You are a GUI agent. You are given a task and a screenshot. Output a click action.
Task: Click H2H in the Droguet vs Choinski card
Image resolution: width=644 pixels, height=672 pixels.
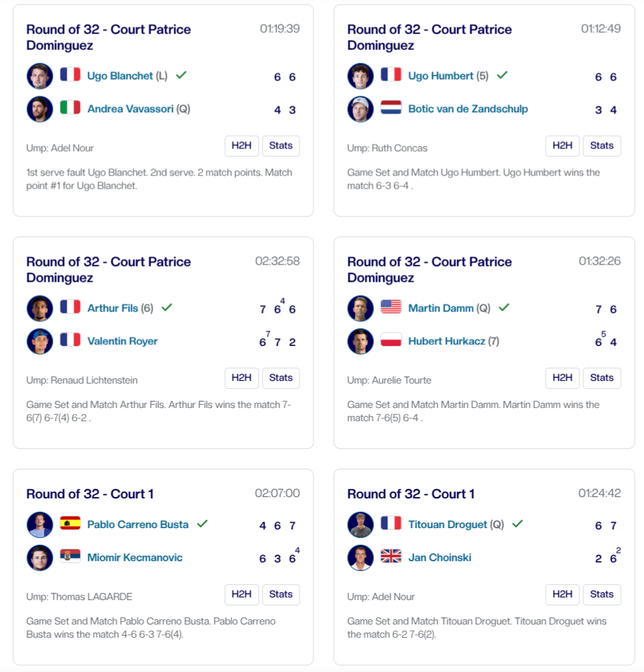tap(562, 594)
